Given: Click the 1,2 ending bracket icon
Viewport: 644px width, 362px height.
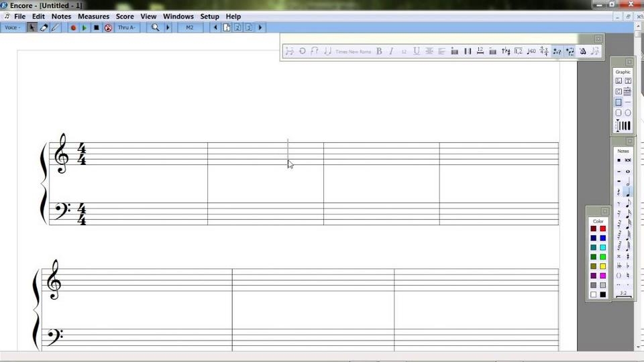Looking at the screenshot, I should (x=519, y=52).
